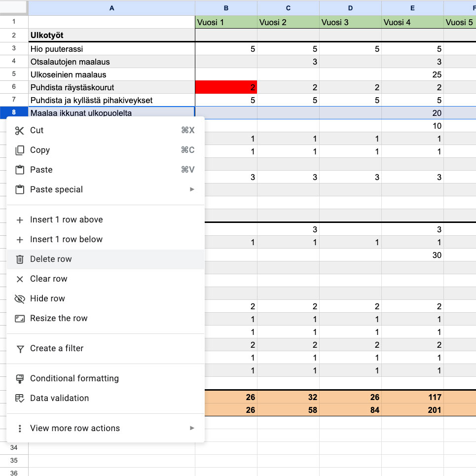Click the Resize the row icon
The image size is (476, 476).
click(x=20, y=319)
